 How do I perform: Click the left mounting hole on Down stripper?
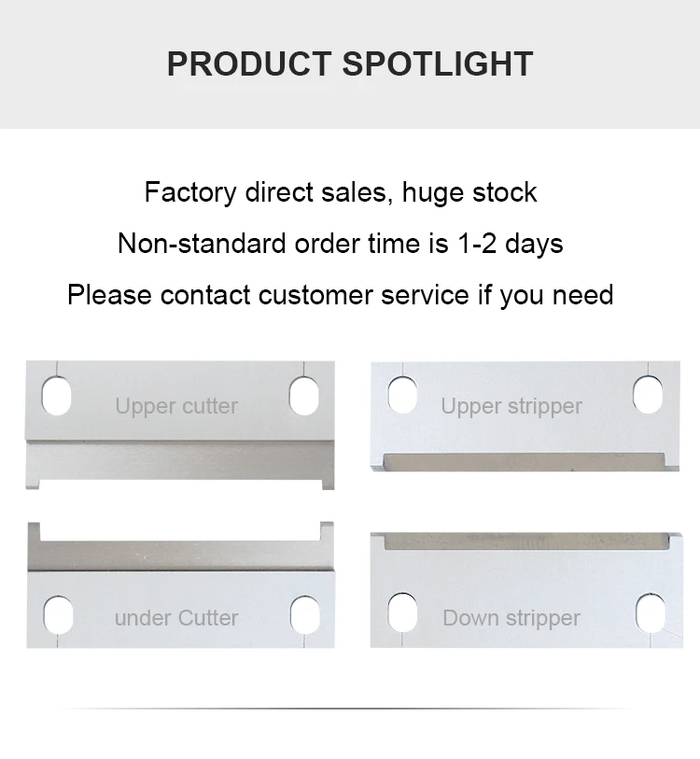coord(403,613)
